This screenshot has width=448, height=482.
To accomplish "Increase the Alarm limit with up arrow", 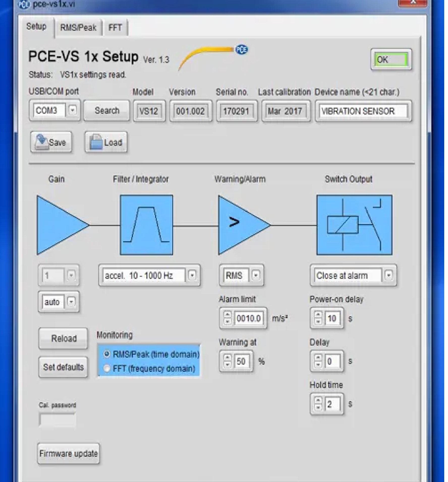I will pyautogui.click(x=227, y=315).
